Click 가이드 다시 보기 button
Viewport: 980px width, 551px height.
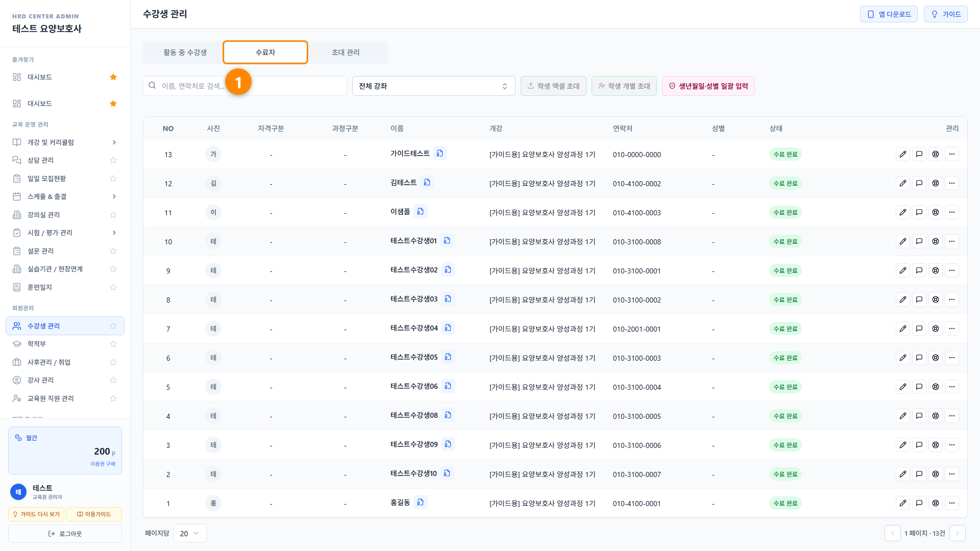point(36,514)
